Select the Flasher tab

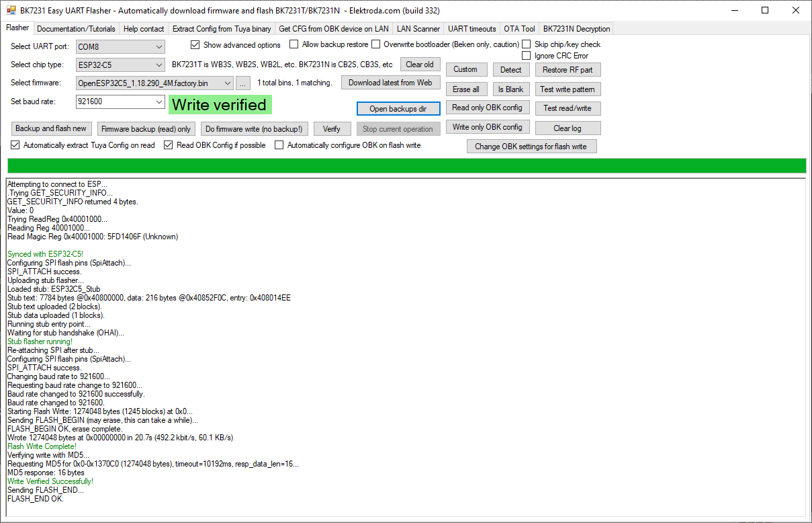(17, 28)
